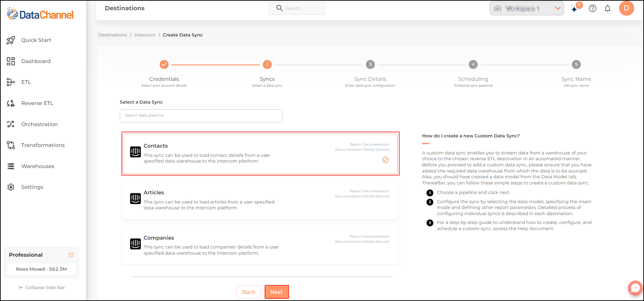Open the Dashboard grid icon
This screenshot has width=644, height=301.
point(11,61)
